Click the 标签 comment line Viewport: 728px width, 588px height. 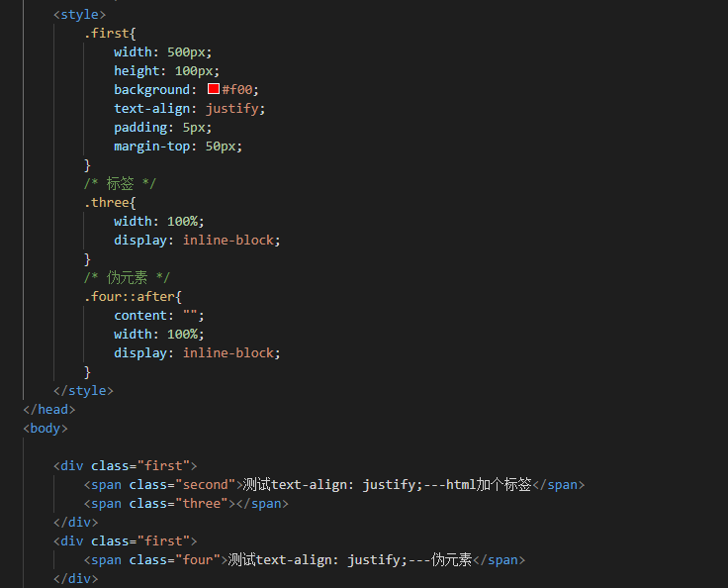point(120,183)
